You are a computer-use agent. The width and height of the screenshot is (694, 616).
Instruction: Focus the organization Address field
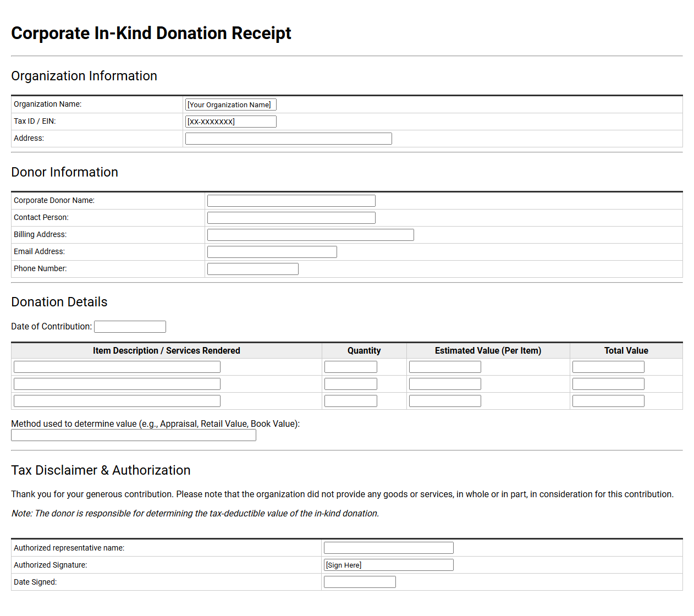pos(289,139)
